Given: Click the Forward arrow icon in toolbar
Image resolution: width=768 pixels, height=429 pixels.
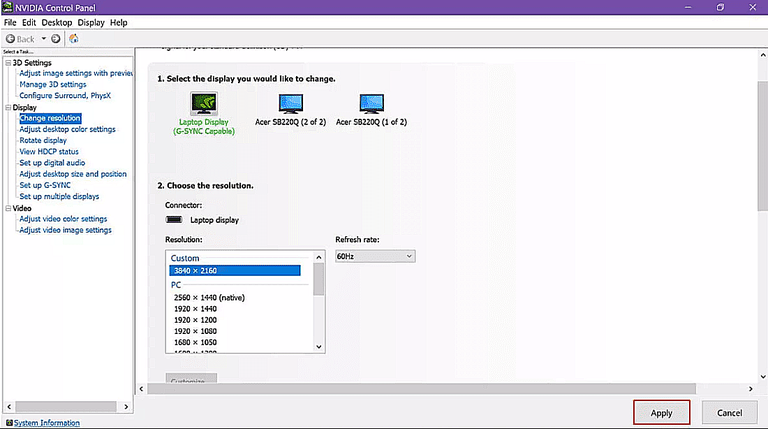Looking at the screenshot, I should 56,39.
